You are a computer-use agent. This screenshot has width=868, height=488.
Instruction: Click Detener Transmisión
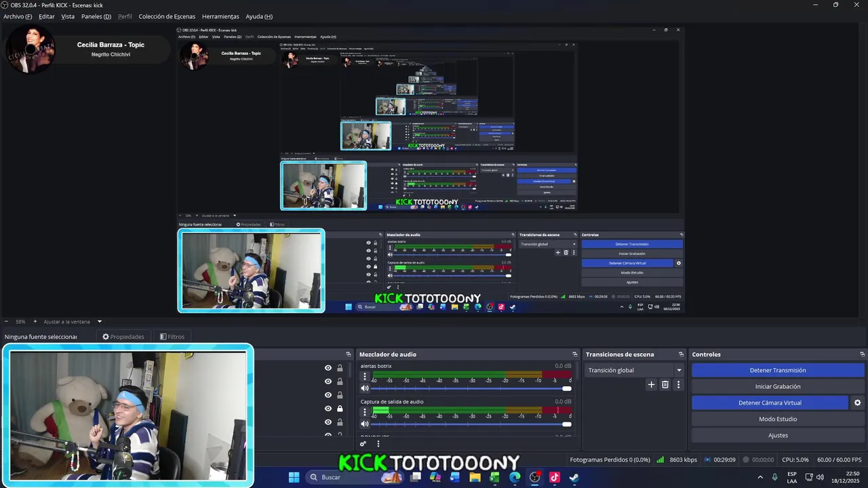coord(778,370)
